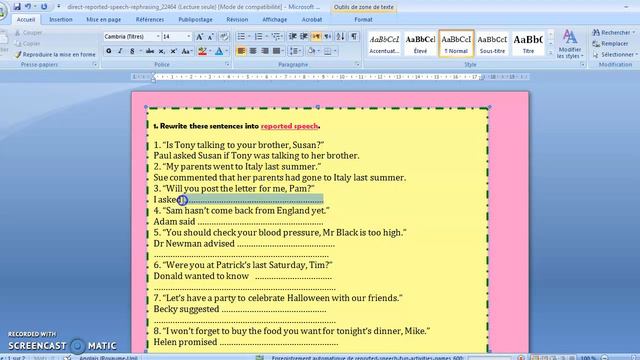Toggle center alignment
This screenshot has height=360, width=640.
click(253, 51)
